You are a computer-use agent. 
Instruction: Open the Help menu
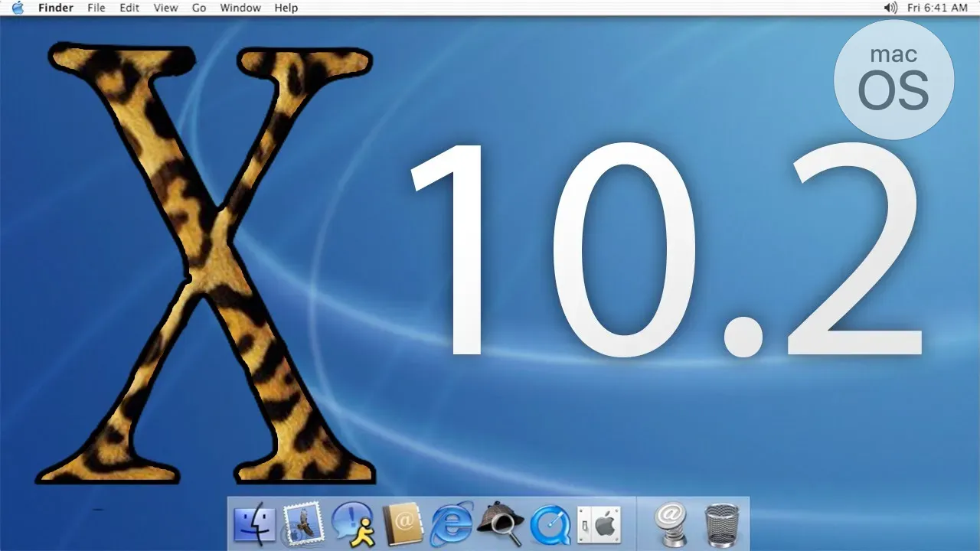[x=286, y=8]
